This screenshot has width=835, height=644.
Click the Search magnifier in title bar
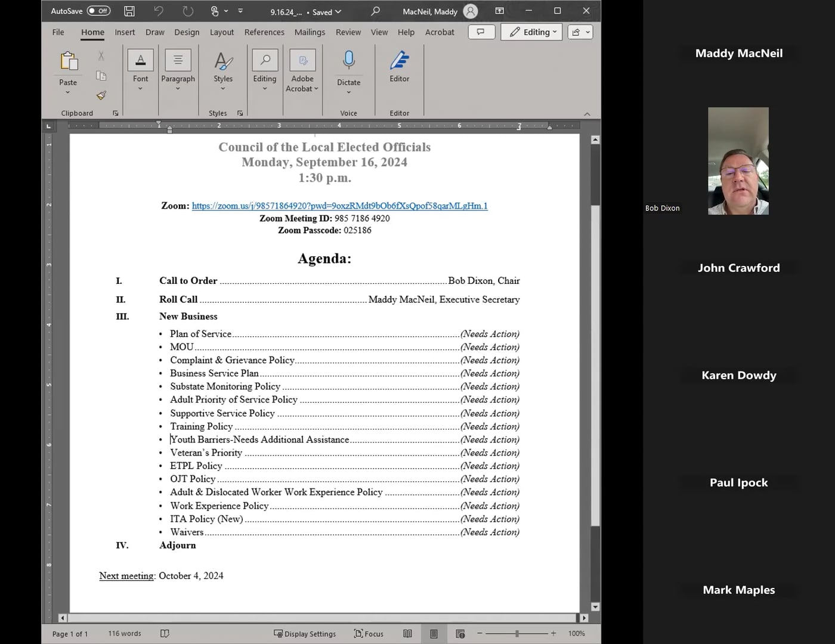click(x=375, y=11)
